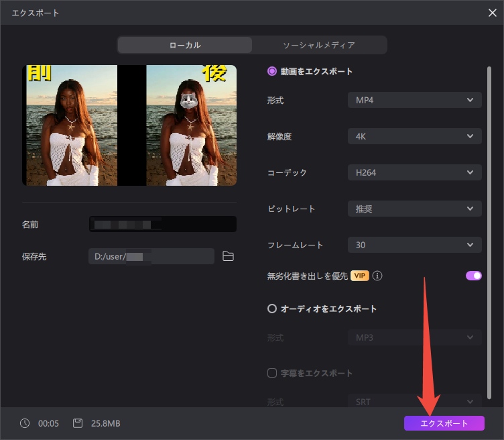Image resolution: width=504 pixels, height=440 pixels.
Task: Switch to the ソーシャルメディア tab
Action: point(319,45)
